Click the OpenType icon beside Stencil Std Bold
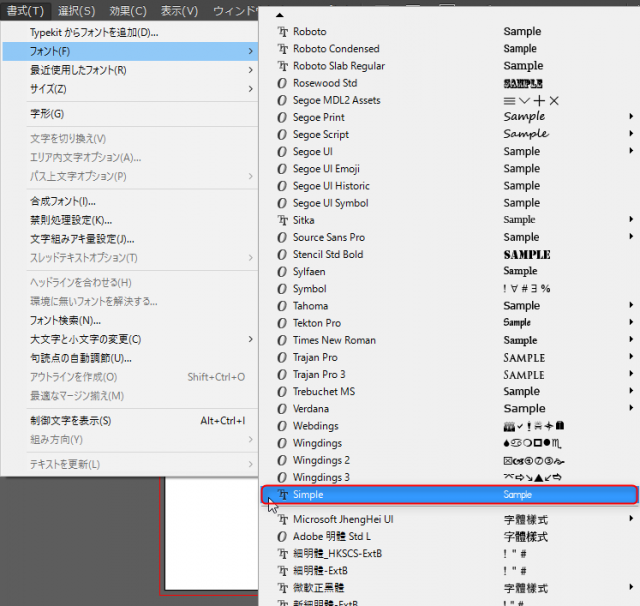The width and height of the screenshot is (640, 606). click(282, 254)
